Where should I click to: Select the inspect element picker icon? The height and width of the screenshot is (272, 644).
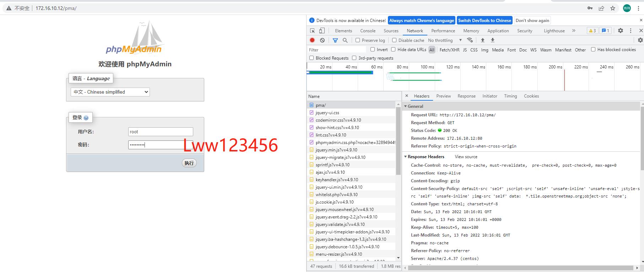pos(312,31)
